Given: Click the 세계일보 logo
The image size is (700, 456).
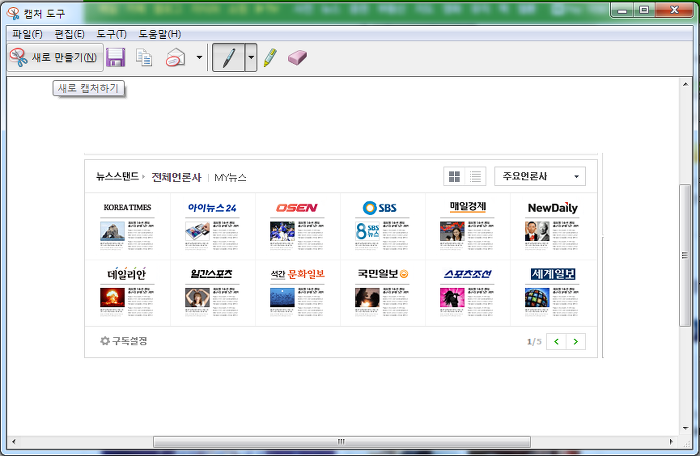Looking at the screenshot, I should 553,274.
